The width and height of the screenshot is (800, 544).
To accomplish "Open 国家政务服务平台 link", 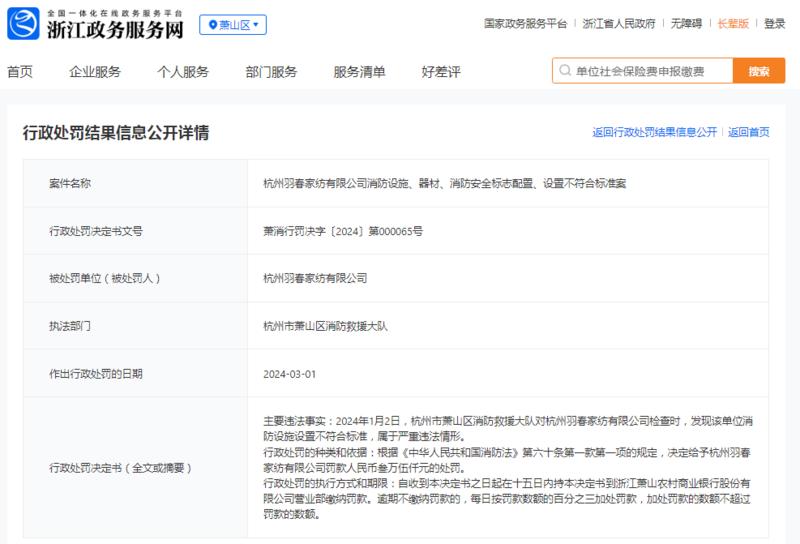I will 525,23.
